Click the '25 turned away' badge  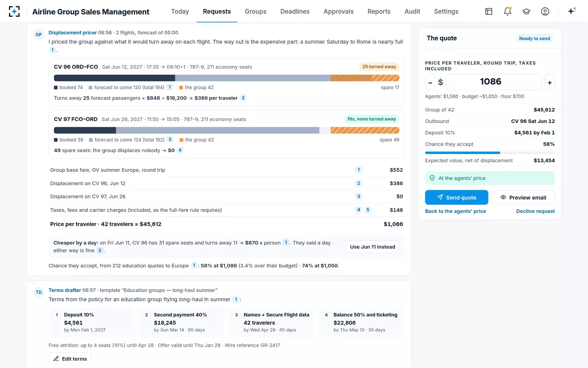click(379, 67)
